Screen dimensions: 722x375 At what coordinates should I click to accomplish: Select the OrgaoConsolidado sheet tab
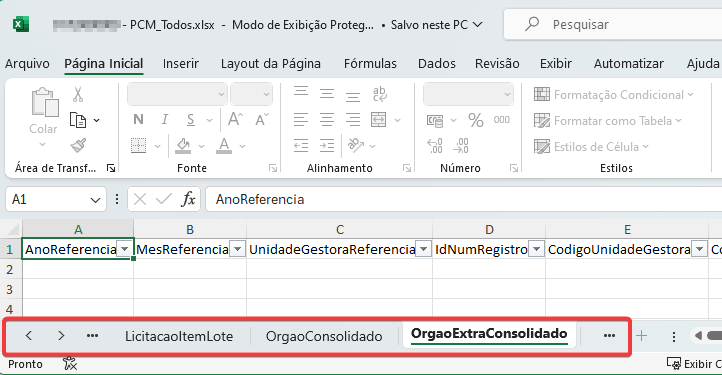[324, 336]
